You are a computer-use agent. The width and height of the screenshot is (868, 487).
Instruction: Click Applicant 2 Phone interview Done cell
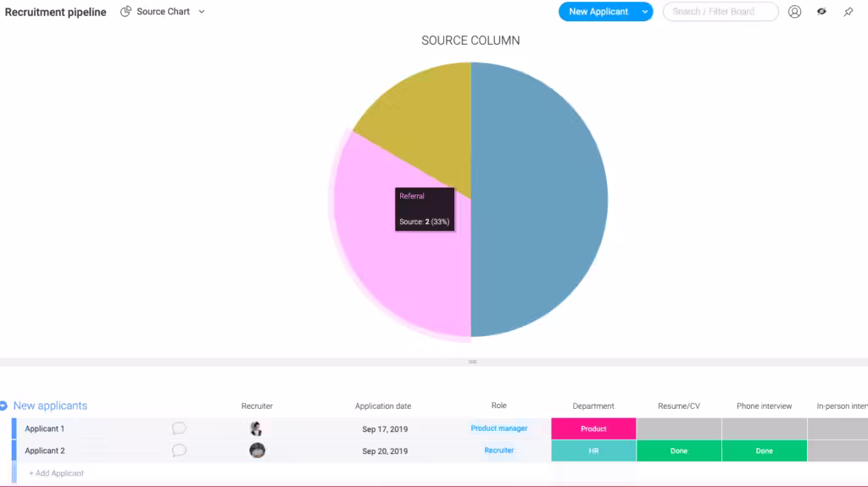click(764, 451)
